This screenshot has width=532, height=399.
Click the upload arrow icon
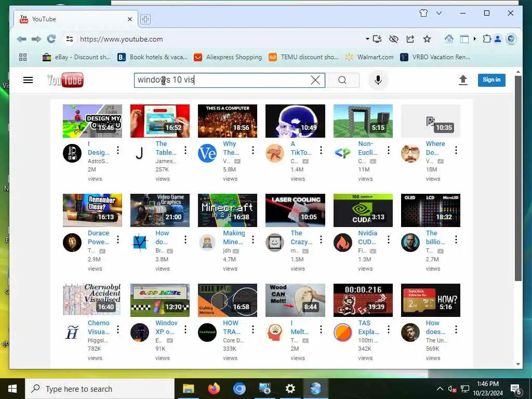(463, 80)
